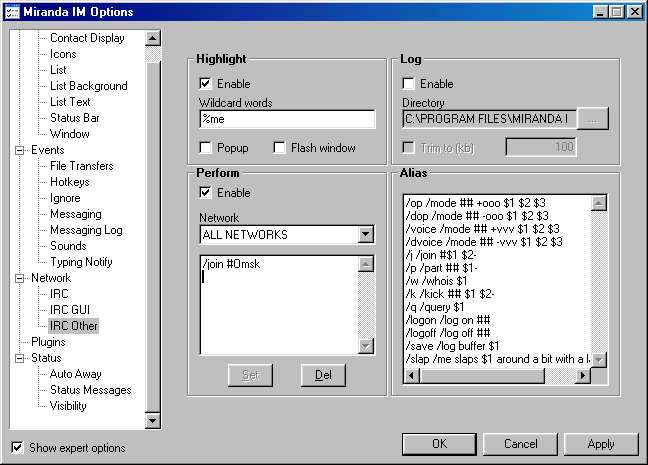
Task: Click the Alias list scroll down arrow
Action: click(599, 360)
